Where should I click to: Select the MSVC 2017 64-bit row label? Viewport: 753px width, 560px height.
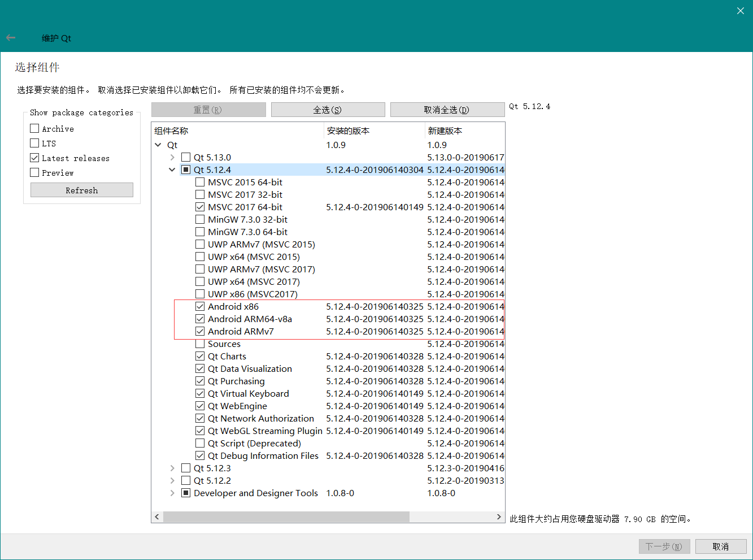(x=245, y=207)
